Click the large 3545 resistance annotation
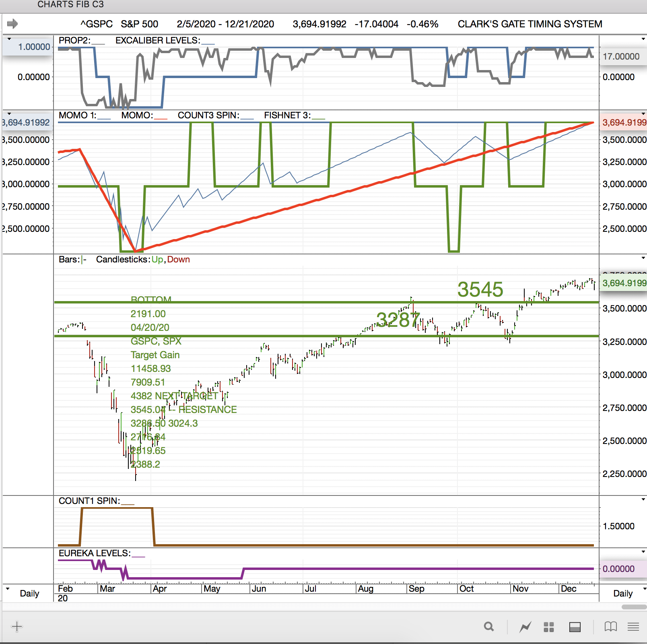The width and height of the screenshot is (647, 644). 480,289
